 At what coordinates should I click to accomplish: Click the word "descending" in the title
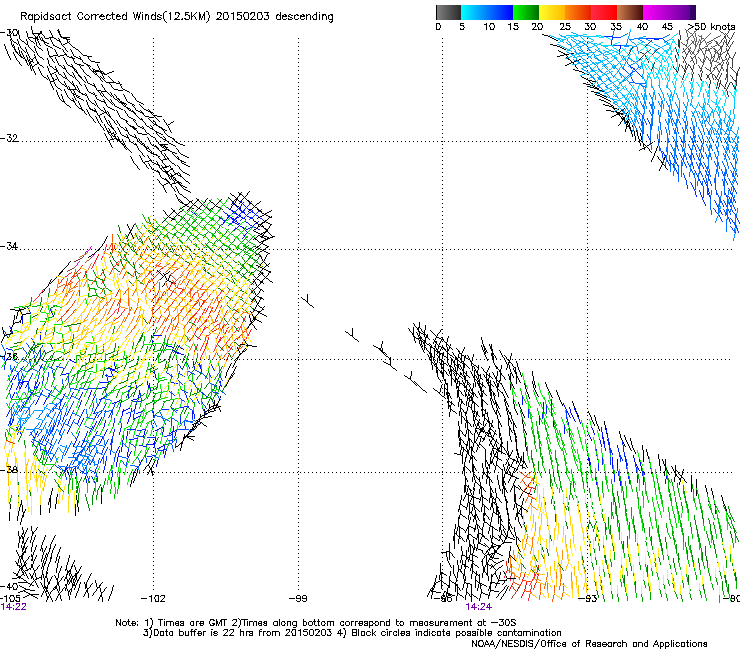[304, 17]
